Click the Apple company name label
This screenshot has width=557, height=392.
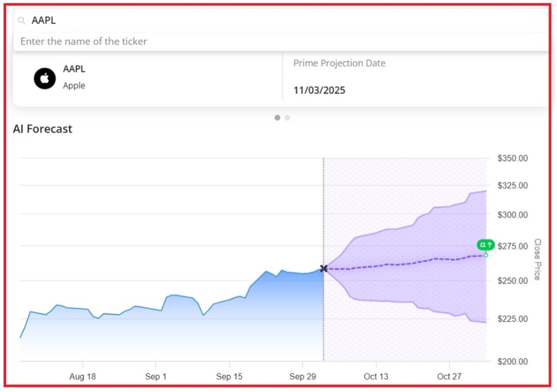[x=74, y=86]
